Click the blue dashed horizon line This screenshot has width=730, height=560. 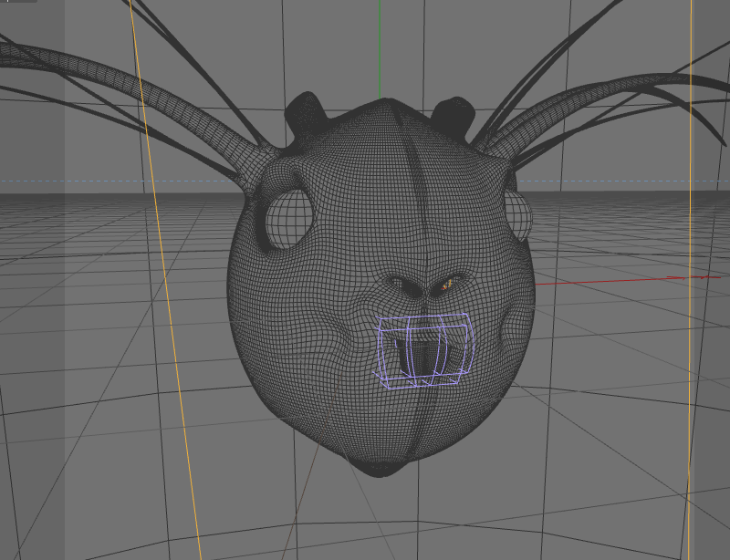pyautogui.click(x=117, y=181)
